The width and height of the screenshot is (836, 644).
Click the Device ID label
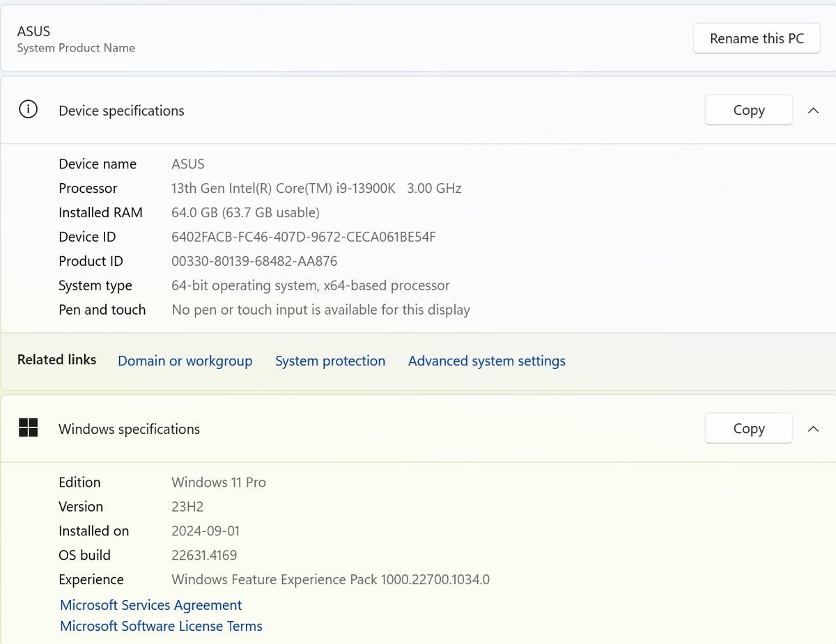click(87, 237)
